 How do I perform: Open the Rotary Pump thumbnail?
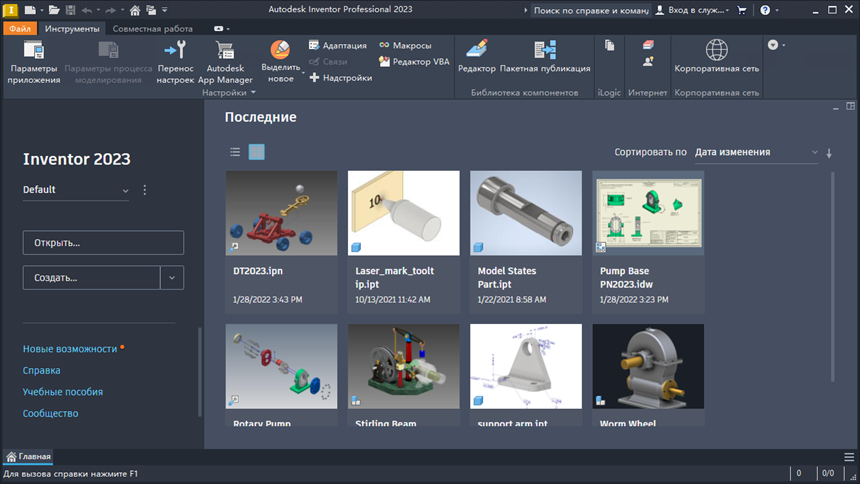[281, 366]
